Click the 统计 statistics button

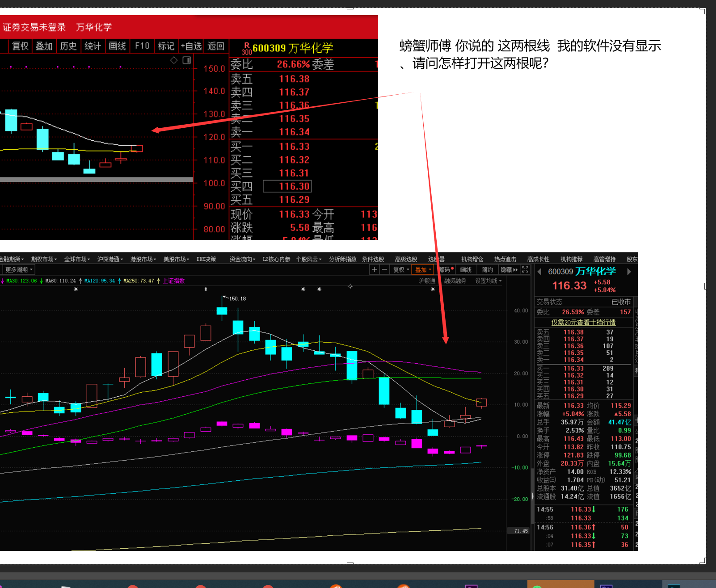93,46
